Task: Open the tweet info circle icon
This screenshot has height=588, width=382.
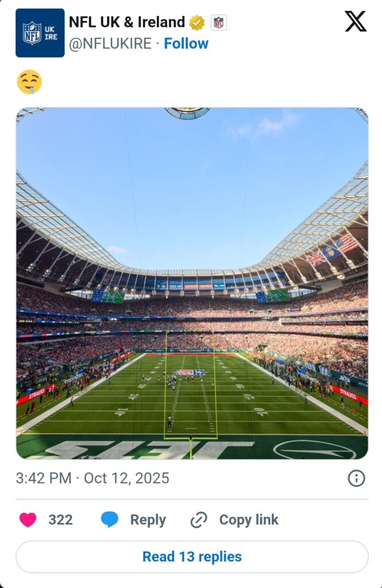Action: point(356,478)
